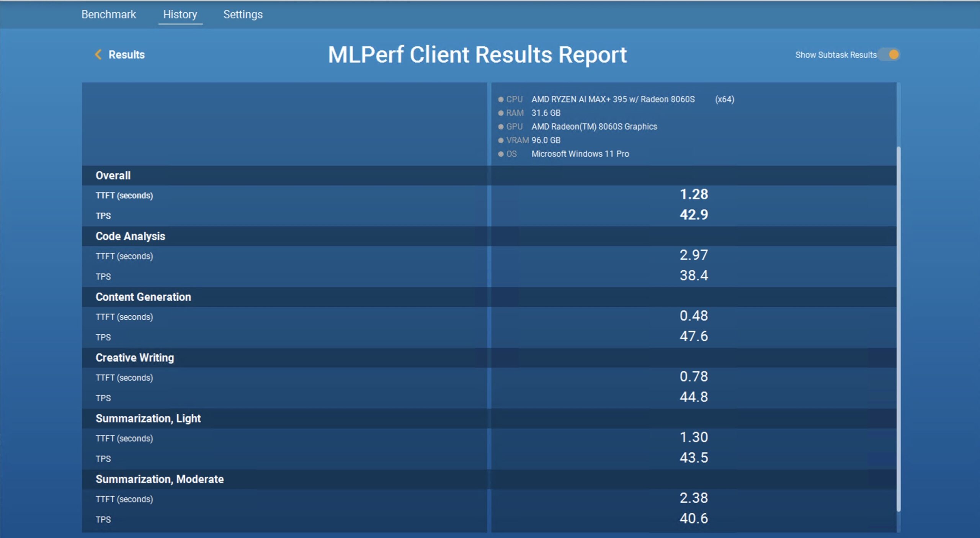The height and width of the screenshot is (538, 980).
Task: Select the Creative Writing section header
Action: (135, 358)
